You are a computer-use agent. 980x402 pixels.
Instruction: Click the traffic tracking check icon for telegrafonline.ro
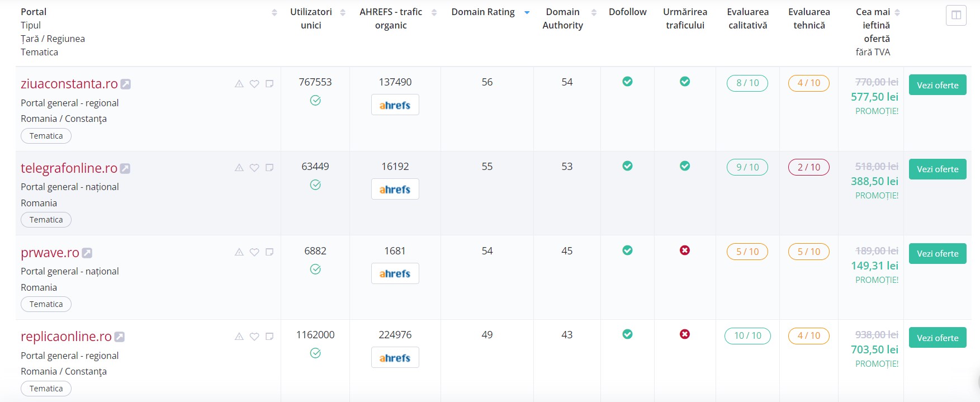pos(685,166)
